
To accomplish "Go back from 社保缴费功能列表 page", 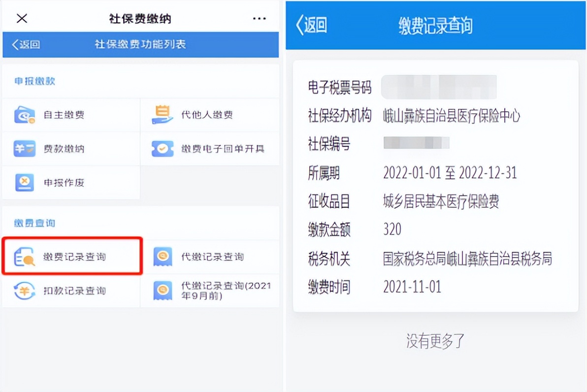I will [x=26, y=44].
